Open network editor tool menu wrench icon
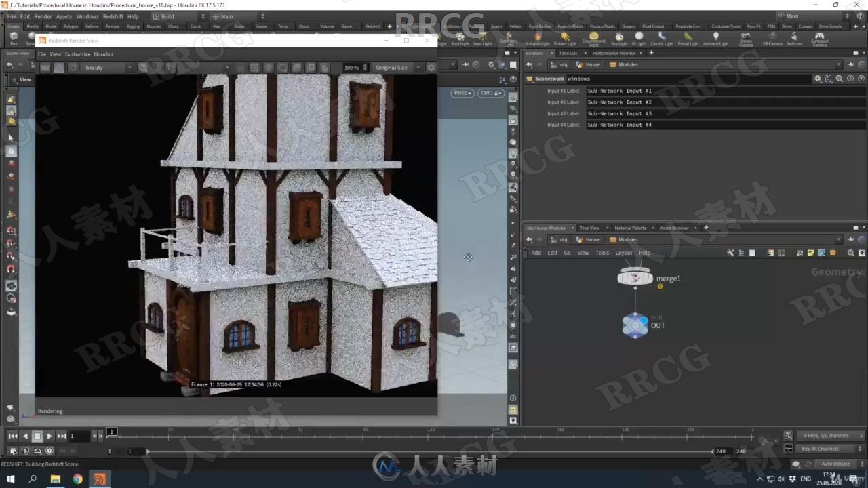 [730, 253]
